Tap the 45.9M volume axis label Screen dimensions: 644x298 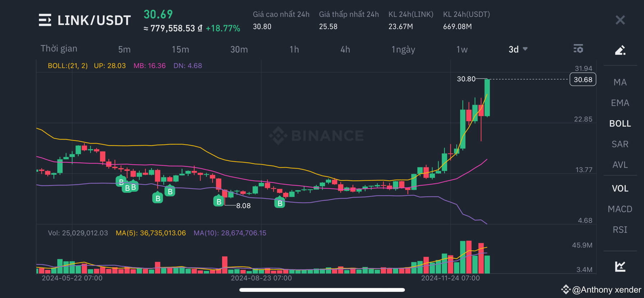point(582,245)
